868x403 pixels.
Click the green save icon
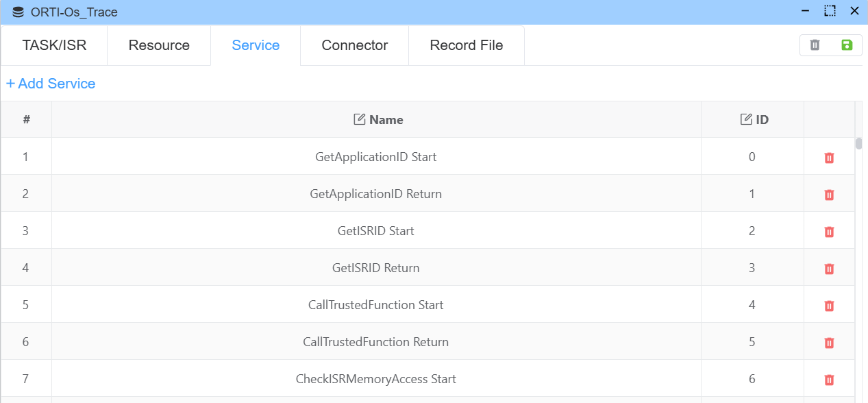coord(847,45)
